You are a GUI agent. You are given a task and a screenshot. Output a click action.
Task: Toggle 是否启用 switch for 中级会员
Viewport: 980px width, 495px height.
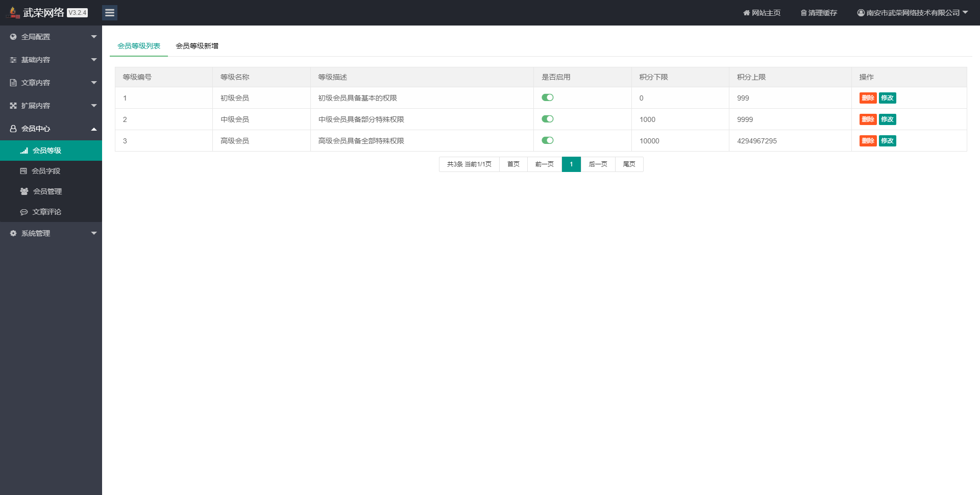(x=548, y=119)
